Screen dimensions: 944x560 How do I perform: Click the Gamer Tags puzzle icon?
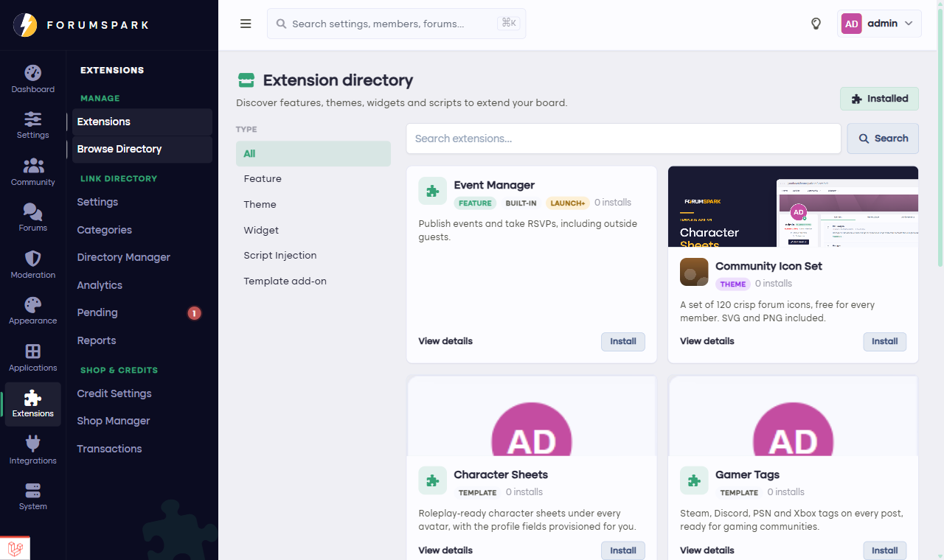694,480
